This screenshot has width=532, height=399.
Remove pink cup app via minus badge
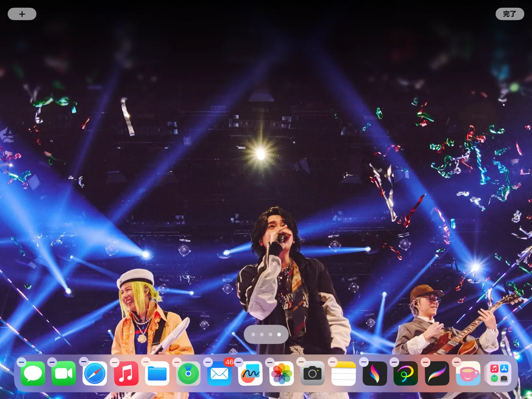457,362
